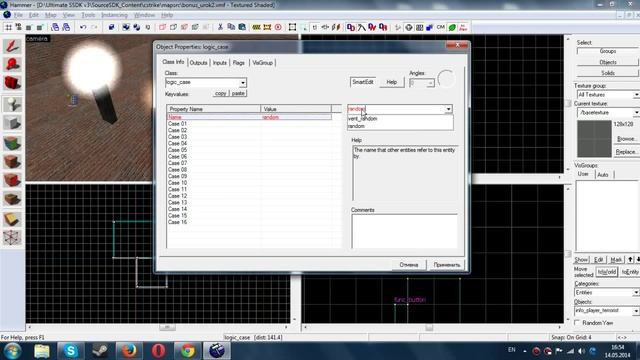Screen dimensions: 640x360
Task: Click the green leaf toolbar icon
Action: pyautogui.click(x=452, y=27)
